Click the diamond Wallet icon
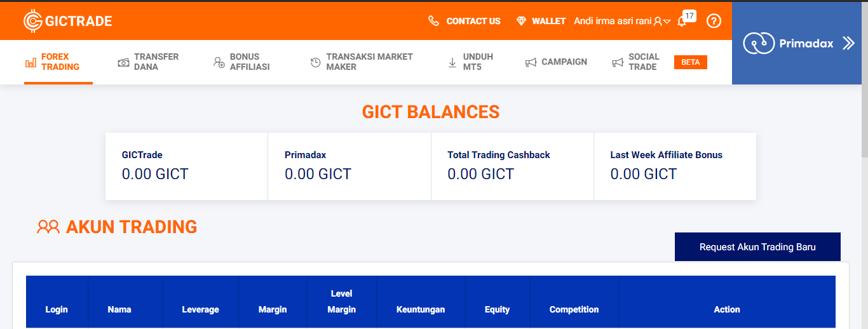 [x=522, y=21]
